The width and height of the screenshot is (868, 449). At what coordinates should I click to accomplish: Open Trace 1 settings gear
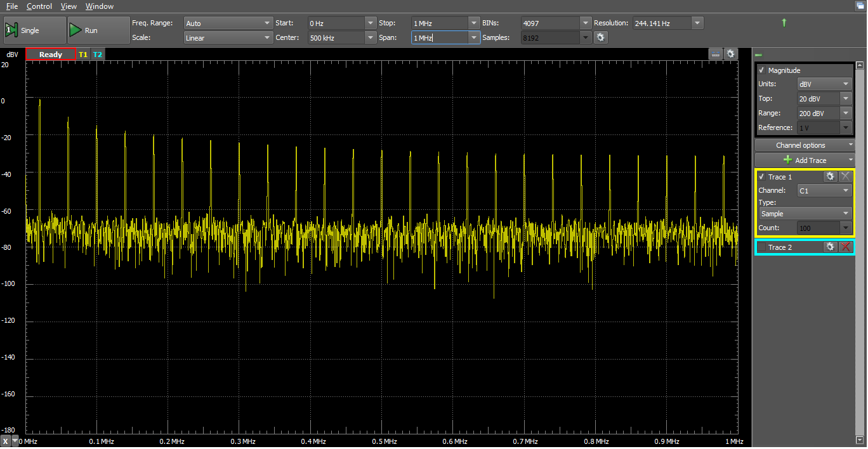[x=830, y=177]
